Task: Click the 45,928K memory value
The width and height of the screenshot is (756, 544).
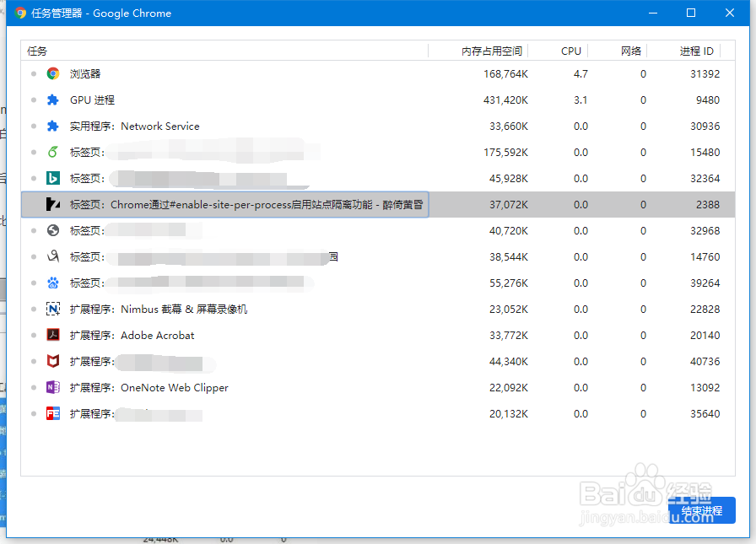Action: 509,179
